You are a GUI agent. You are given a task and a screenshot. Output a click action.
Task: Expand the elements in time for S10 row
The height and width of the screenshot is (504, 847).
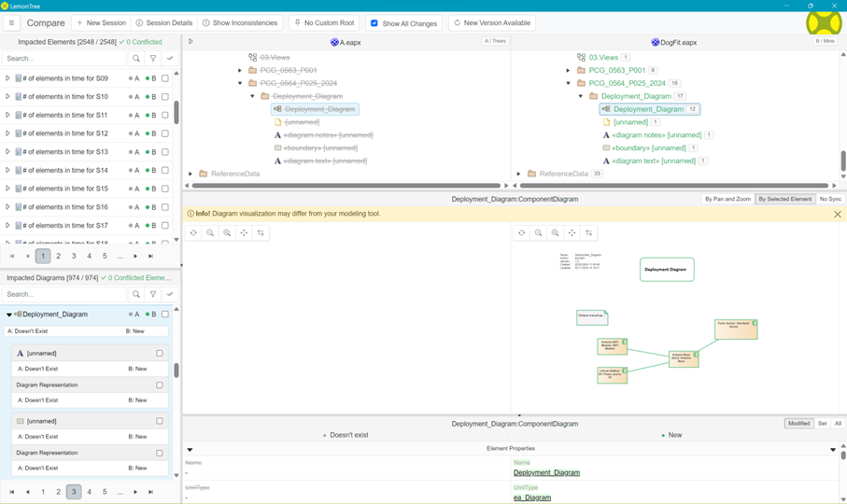[x=7, y=96]
